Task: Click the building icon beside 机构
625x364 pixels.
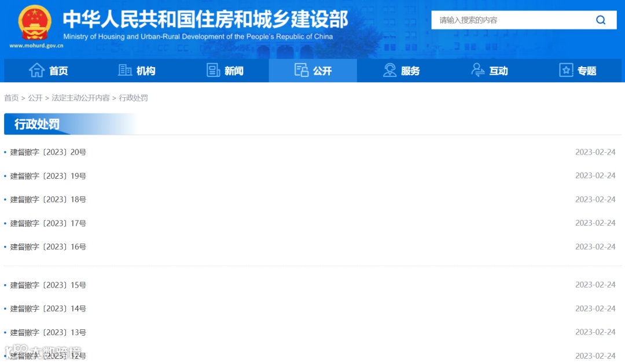Action: (125, 70)
